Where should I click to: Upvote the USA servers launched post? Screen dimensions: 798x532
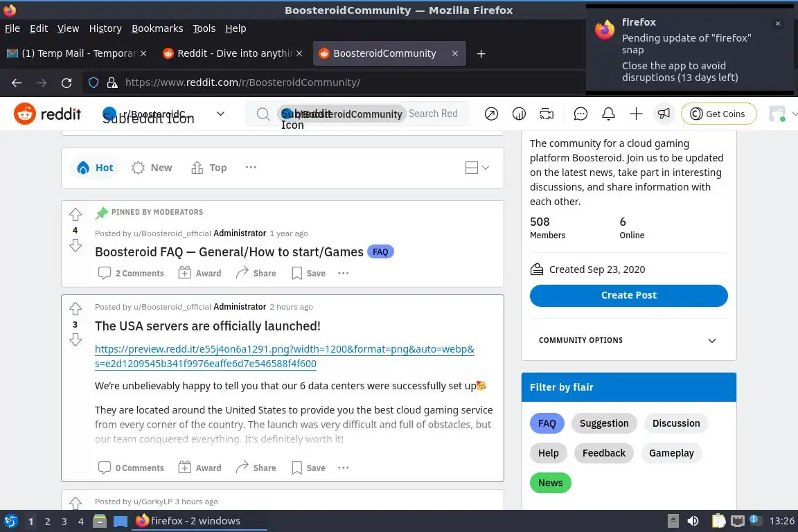coord(76,308)
